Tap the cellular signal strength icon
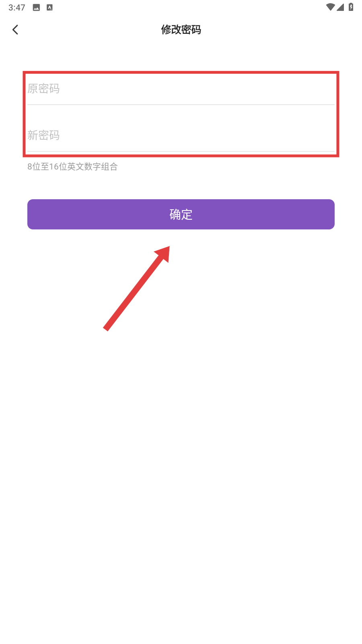Viewport: 362px width, 644px height. pos(340,7)
